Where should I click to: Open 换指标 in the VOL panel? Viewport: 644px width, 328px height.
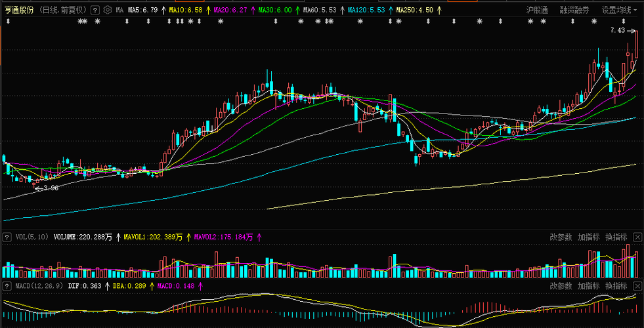pyautogui.click(x=616, y=237)
